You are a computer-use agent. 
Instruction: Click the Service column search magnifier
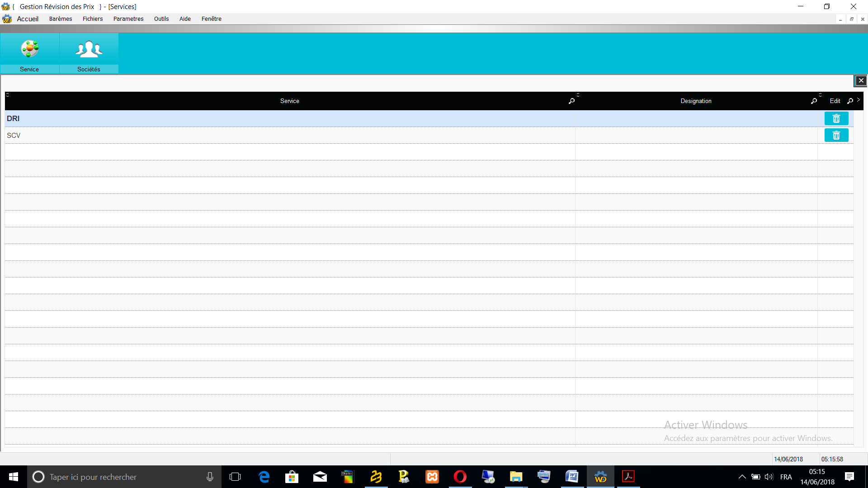pos(571,101)
